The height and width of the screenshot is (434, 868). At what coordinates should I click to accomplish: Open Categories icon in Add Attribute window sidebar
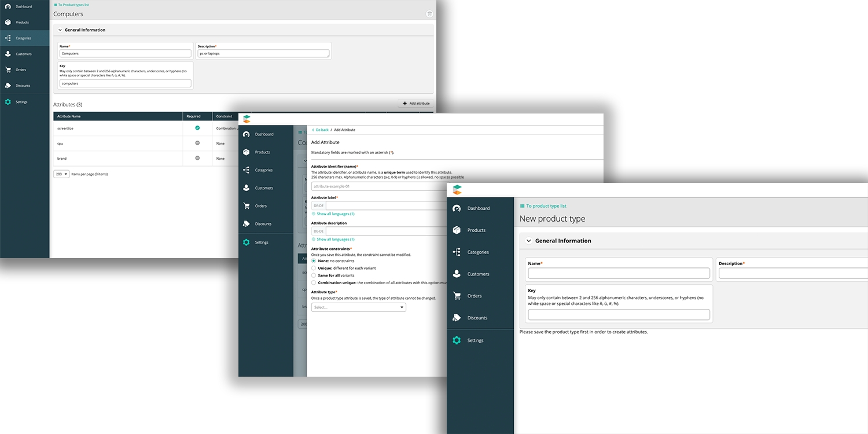point(246,170)
